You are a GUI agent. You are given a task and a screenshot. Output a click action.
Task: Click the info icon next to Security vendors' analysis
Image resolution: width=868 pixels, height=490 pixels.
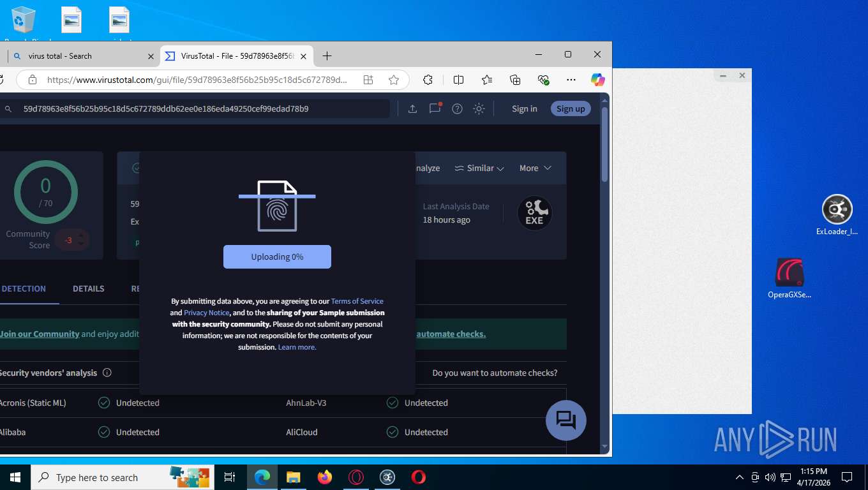coord(107,373)
